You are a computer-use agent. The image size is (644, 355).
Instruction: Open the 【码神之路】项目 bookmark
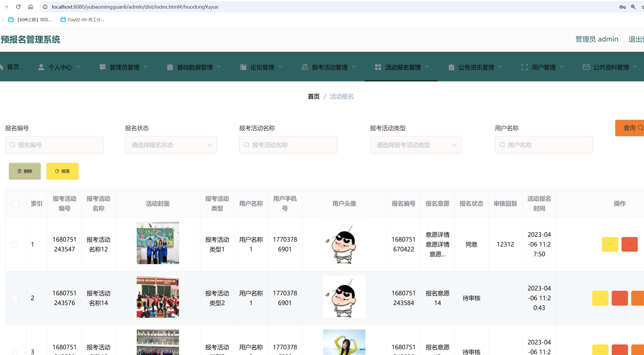30,20
